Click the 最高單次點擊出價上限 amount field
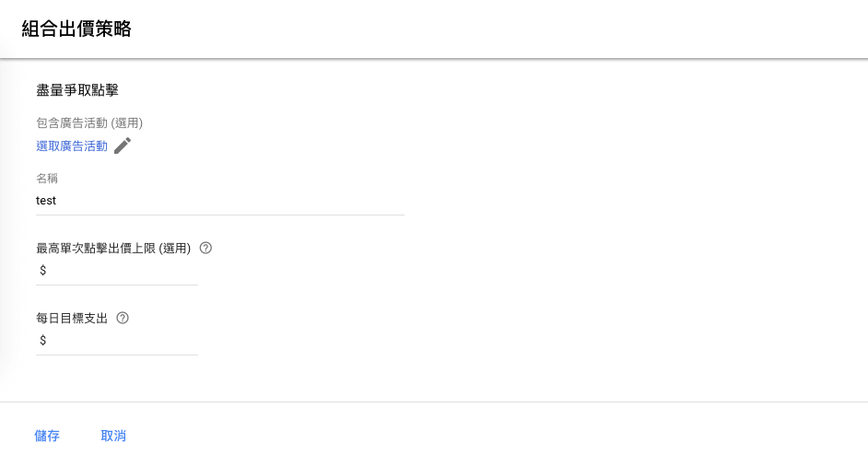The width and height of the screenshot is (868, 466). pyautogui.click(x=117, y=270)
